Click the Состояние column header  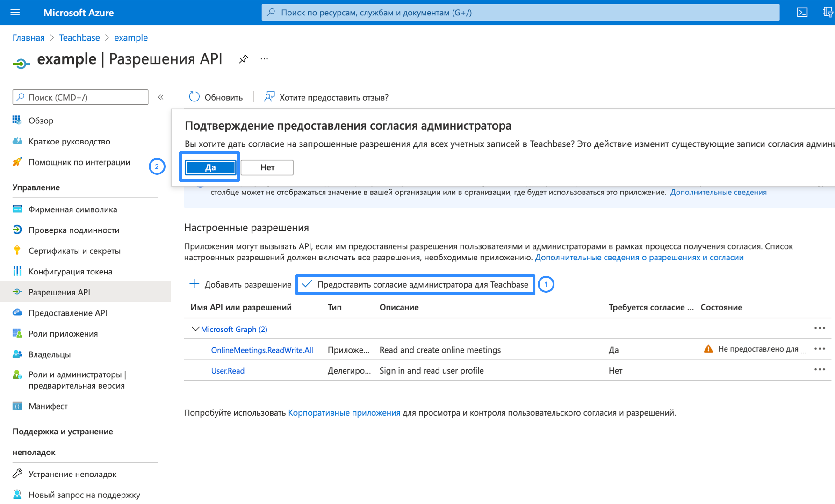tap(721, 307)
